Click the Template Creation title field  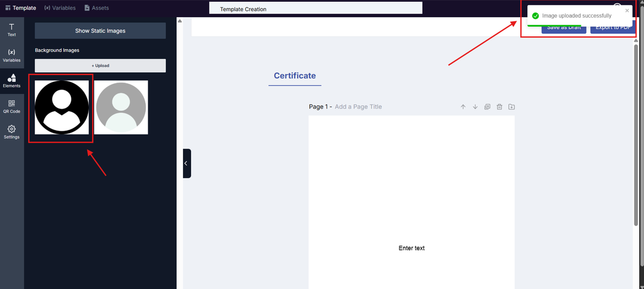point(316,8)
